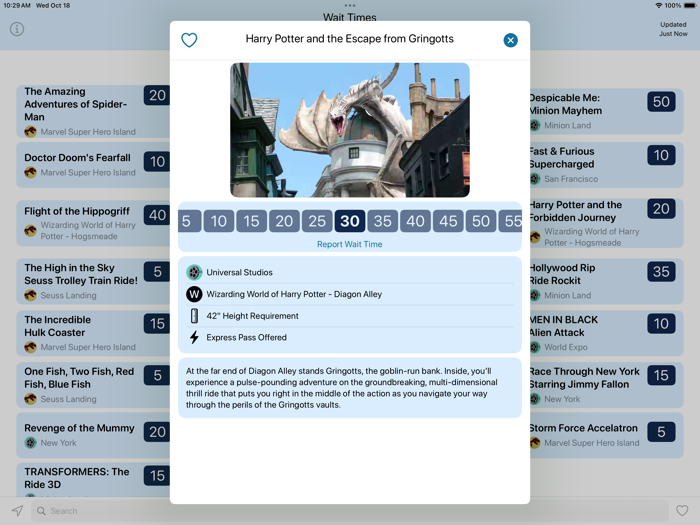
Task: Select the 35 minute wait option in the popup
Action: pos(383,221)
